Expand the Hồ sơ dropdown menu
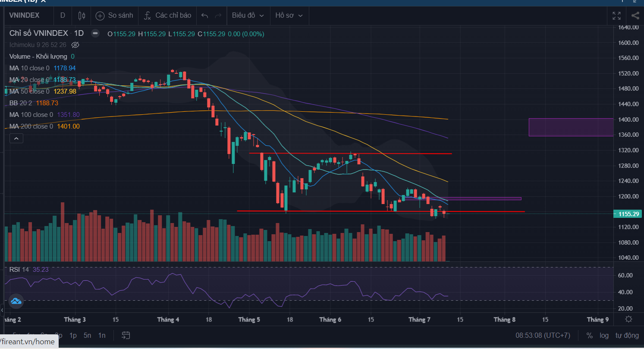 point(289,16)
